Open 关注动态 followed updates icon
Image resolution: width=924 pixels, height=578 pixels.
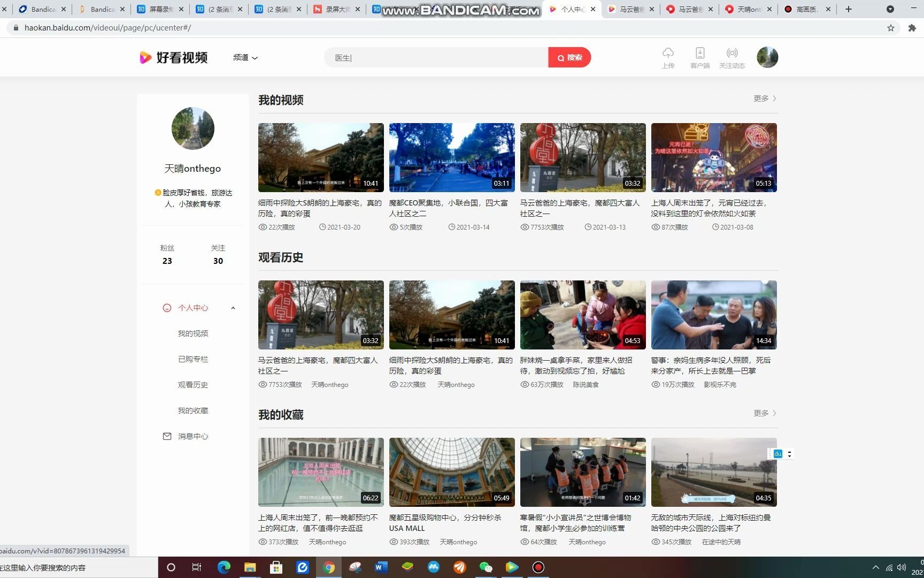[x=732, y=58]
